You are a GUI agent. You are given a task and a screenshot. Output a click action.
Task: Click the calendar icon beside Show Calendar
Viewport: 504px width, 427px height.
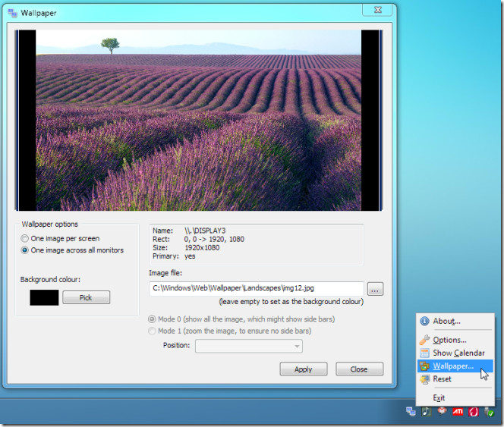(424, 353)
